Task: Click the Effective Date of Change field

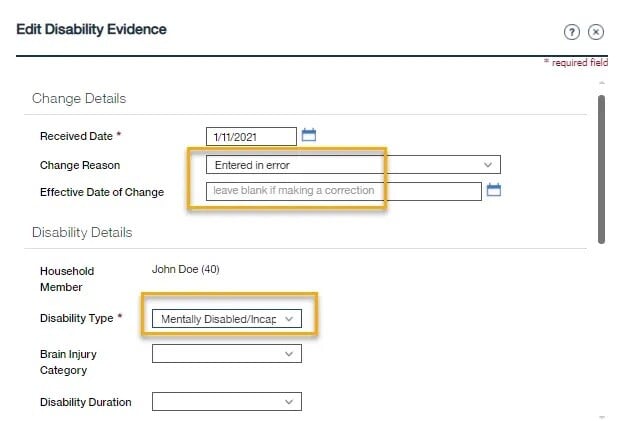Action: coord(344,191)
